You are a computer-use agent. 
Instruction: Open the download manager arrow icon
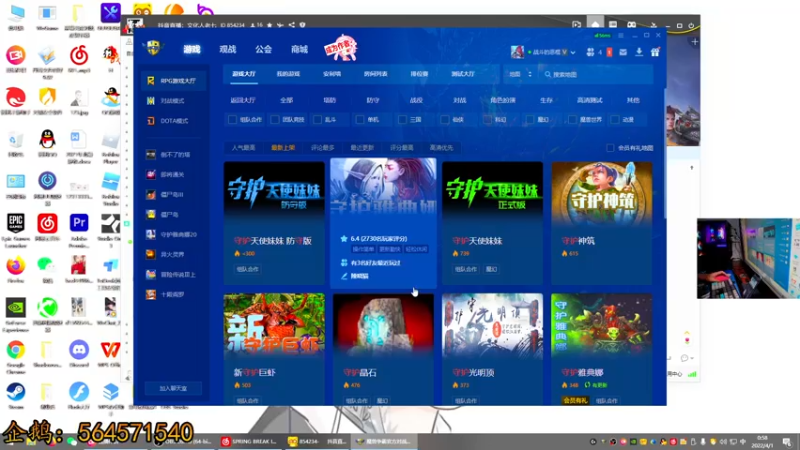pos(639,52)
